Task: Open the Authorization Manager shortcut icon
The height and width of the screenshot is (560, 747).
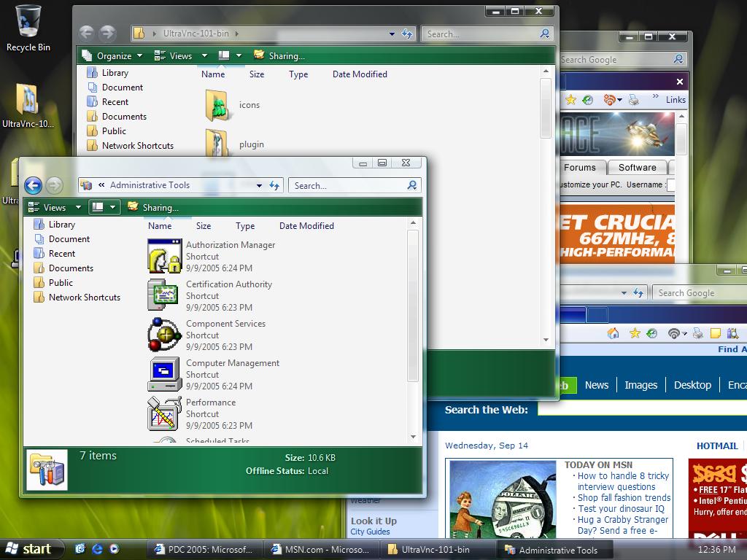Action: tap(164, 257)
